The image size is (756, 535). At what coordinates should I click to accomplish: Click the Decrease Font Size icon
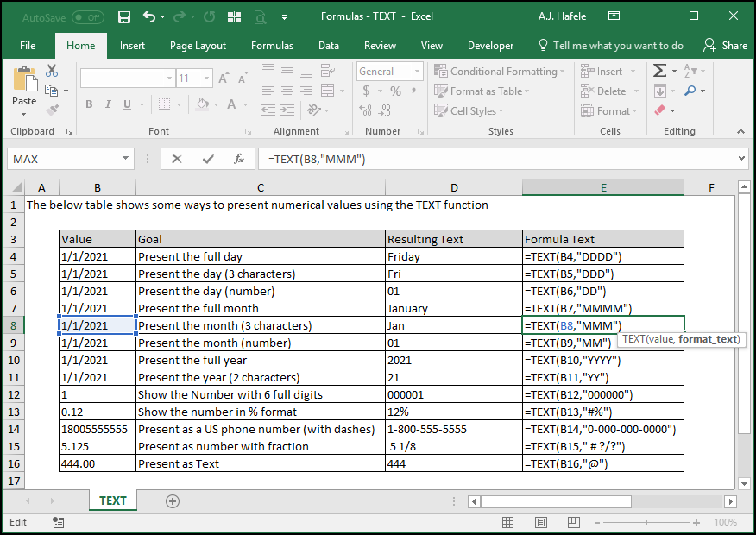click(242, 78)
